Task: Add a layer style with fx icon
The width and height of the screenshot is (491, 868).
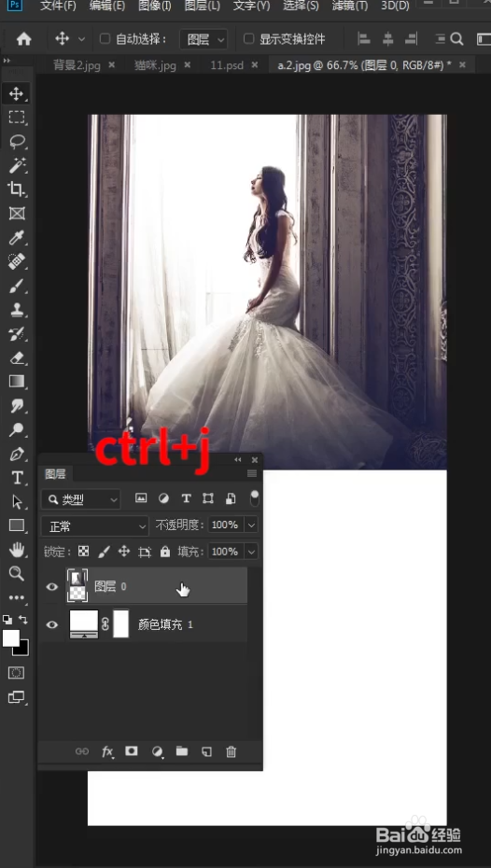Action: [107, 751]
